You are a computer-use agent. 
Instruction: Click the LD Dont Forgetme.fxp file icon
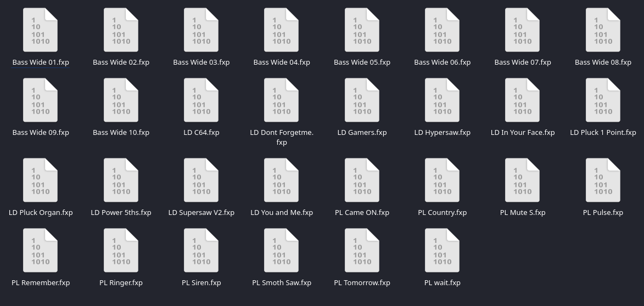pyautogui.click(x=281, y=100)
